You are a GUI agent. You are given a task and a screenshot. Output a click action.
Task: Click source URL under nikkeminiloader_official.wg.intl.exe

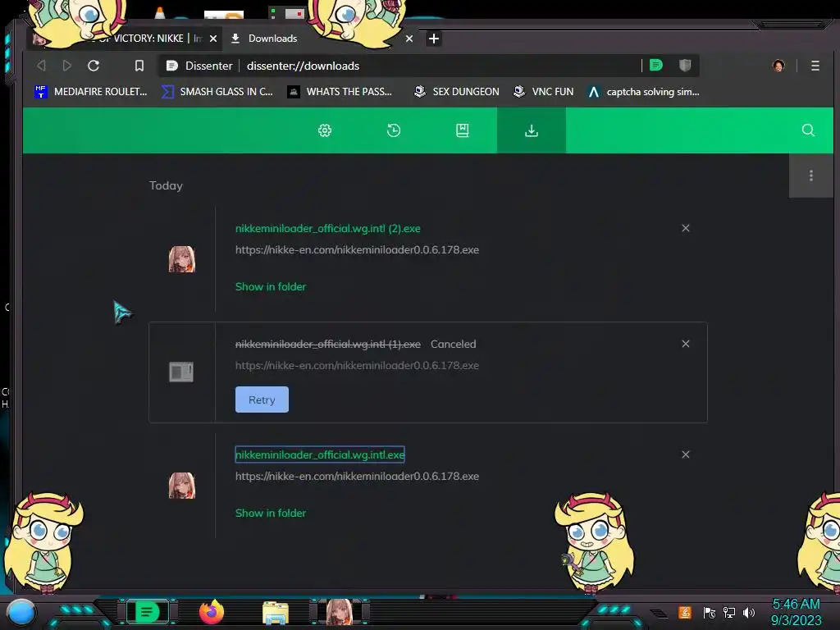click(357, 477)
